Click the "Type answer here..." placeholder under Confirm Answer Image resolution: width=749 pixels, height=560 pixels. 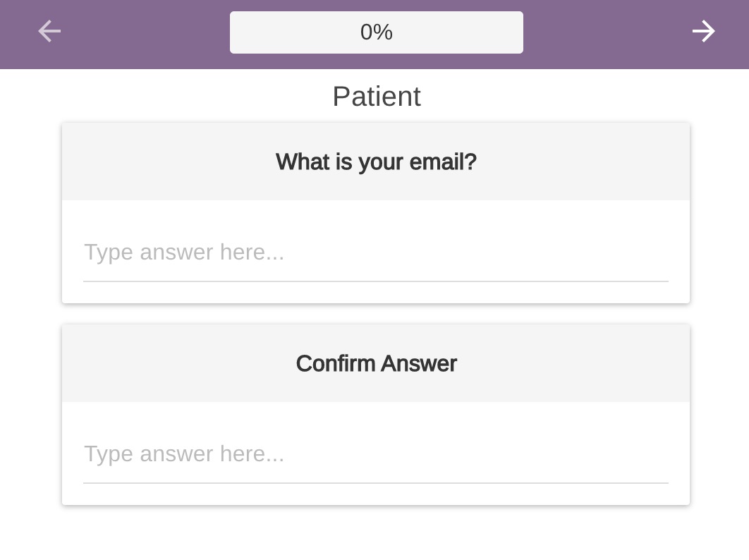184,454
